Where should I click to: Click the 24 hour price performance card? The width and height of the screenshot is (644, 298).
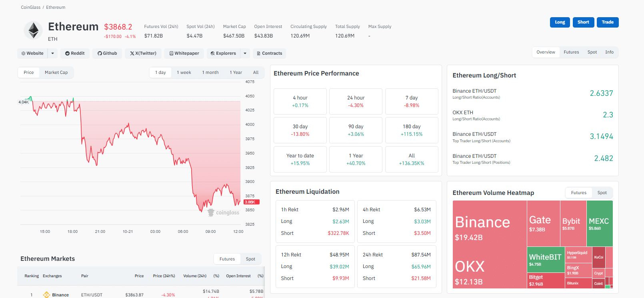coord(356,101)
